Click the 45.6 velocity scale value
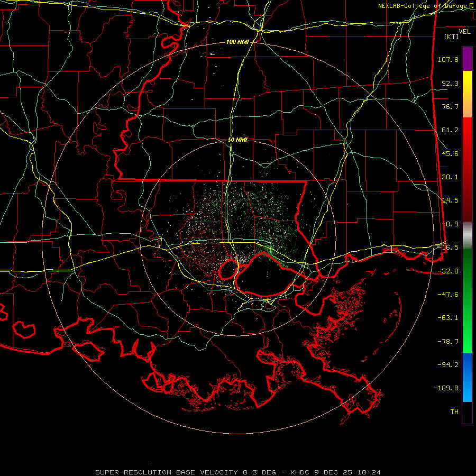476x476 pixels. coord(450,153)
